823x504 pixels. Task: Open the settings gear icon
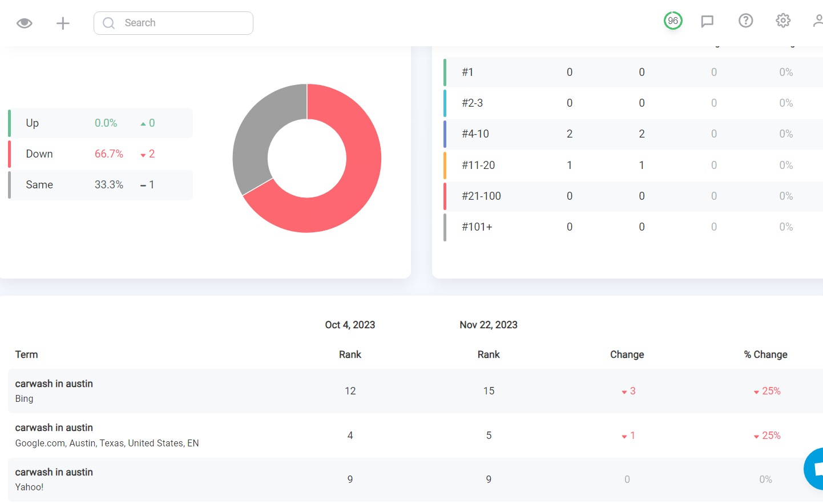[x=783, y=21]
